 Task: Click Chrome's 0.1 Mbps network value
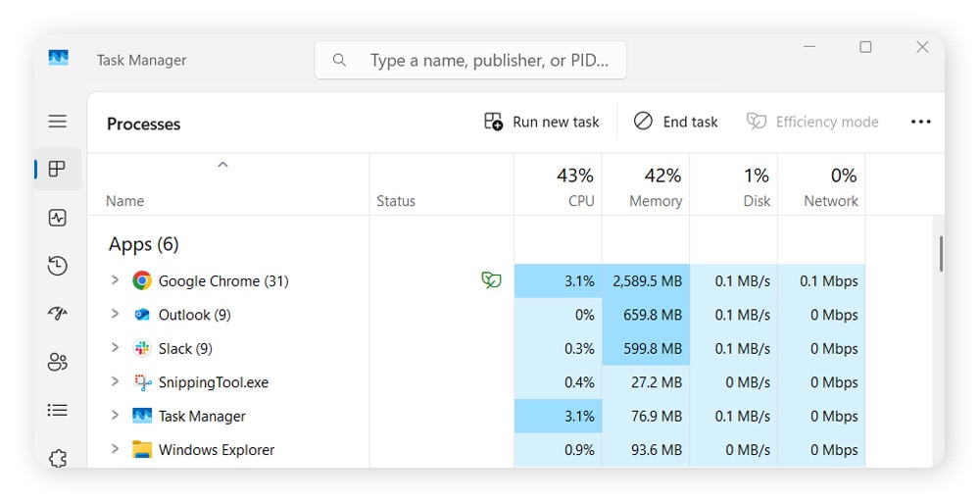829,280
